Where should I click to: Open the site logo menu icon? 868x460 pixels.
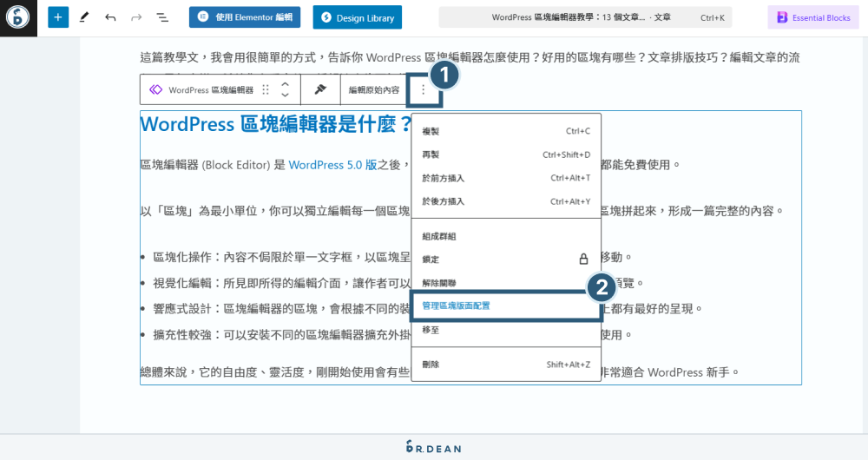[18, 17]
